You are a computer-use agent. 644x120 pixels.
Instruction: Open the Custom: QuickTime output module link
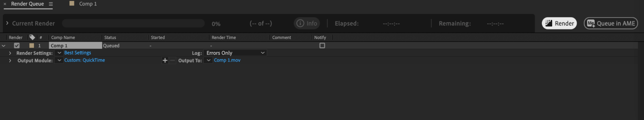[x=84, y=60]
